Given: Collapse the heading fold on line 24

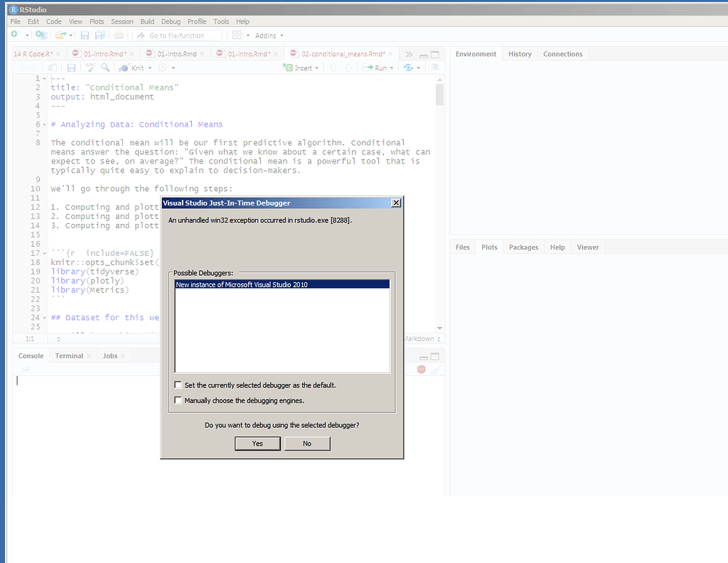Looking at the screenshot, I should [45, 318].
